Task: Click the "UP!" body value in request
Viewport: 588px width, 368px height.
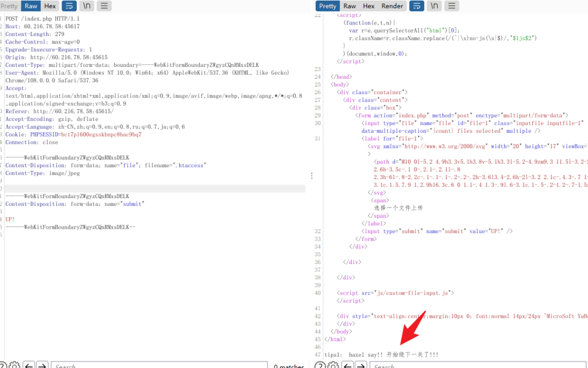Action: 10,219
